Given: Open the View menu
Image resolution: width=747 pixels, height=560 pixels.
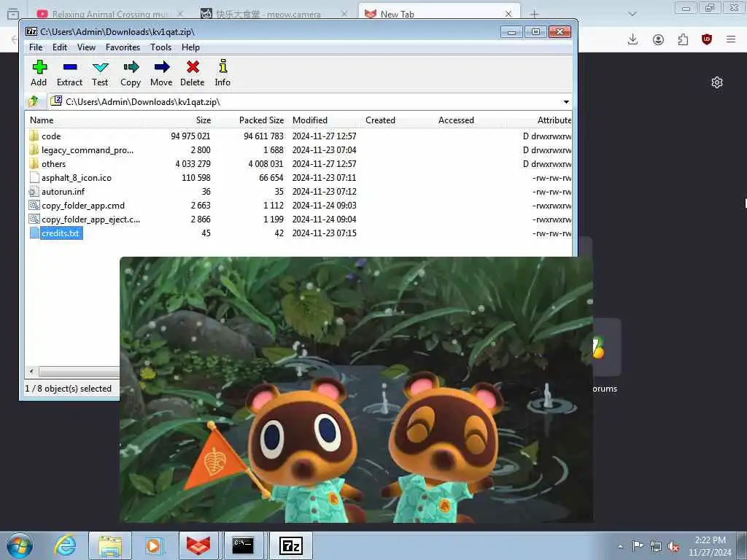Looking at the screenshot, I should pos(86,47).
